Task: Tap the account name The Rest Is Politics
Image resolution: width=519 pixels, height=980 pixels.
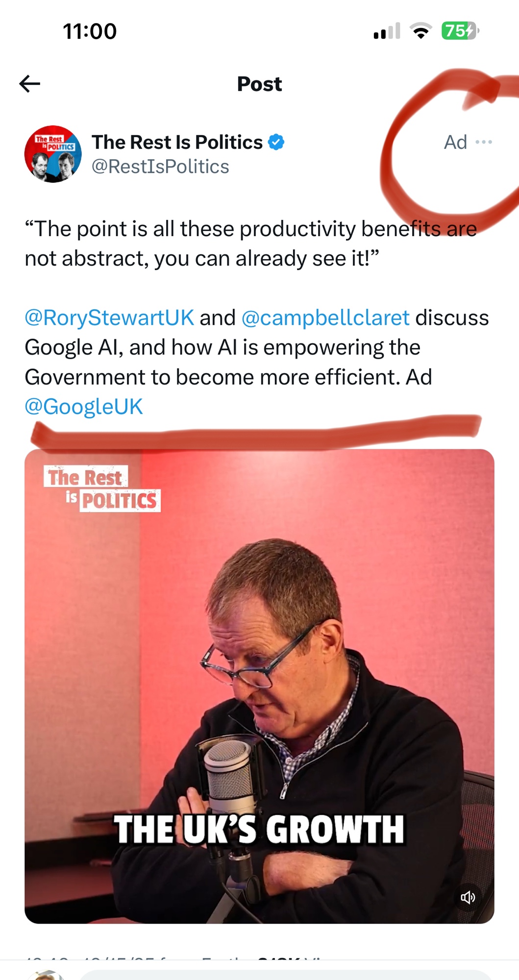Action: tap(177, 142)
